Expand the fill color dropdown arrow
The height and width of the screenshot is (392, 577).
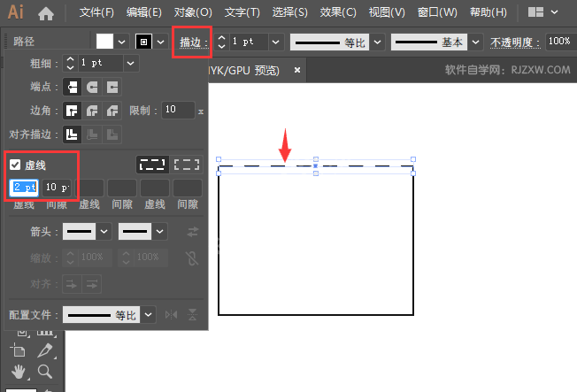coord(122,42)
